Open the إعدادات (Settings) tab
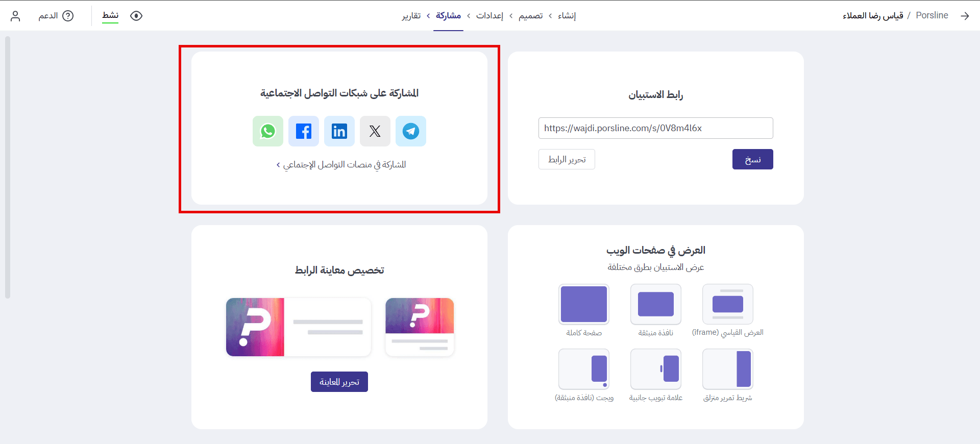Image resolution: width=980 pixels, height=444 pixels. coord(489,16)
